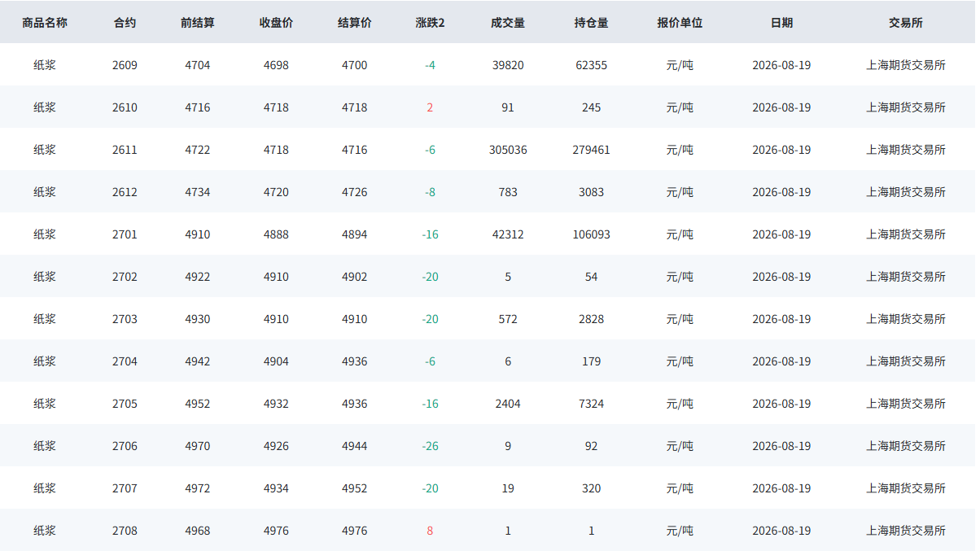Screen dimensions: 980x551
Task: Select contract 2702 cell
Action: tap(125, 277)
